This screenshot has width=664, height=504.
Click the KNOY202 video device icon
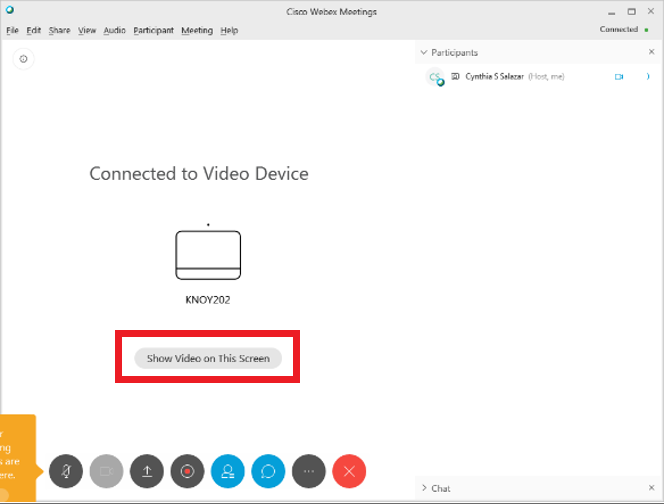(208, 255)
